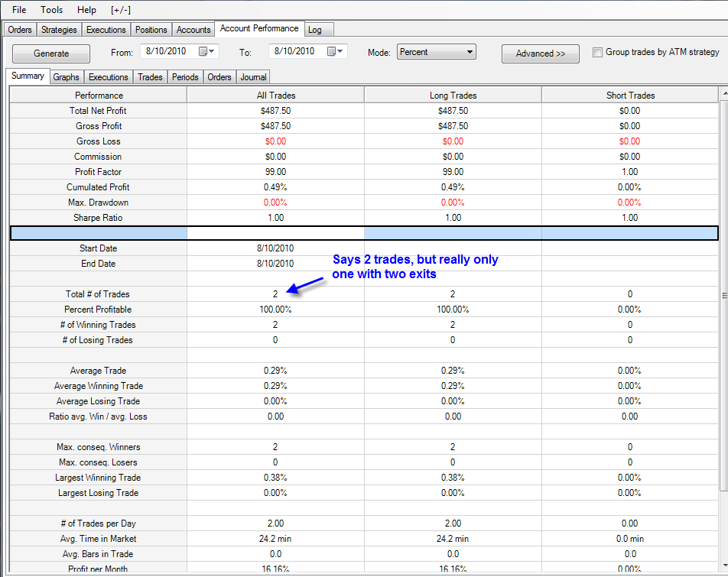Click Max. conseq. Winners label
728x577 pixels.
coord(99,447)
